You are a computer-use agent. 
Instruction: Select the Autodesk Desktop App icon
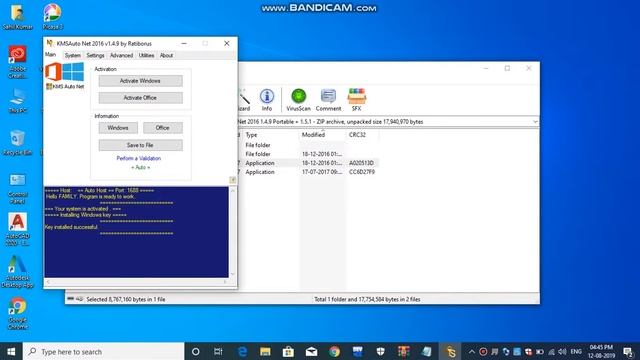click(x=18, y=272)
